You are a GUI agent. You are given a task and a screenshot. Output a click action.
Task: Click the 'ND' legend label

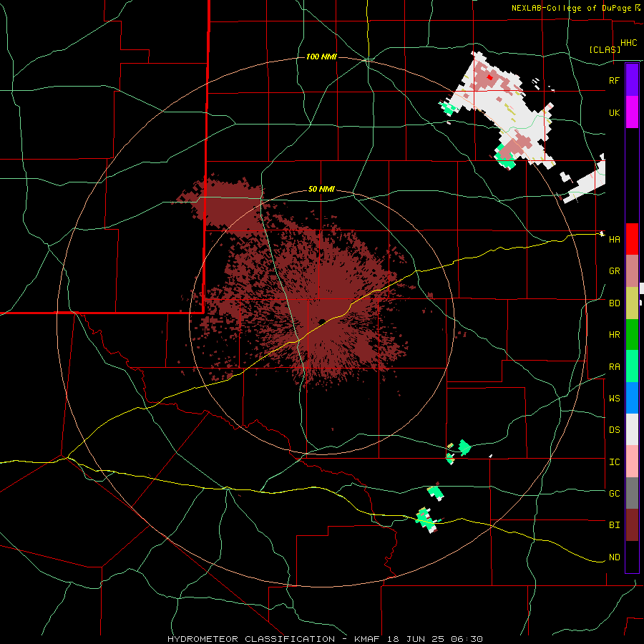click(x=614, y=557)
